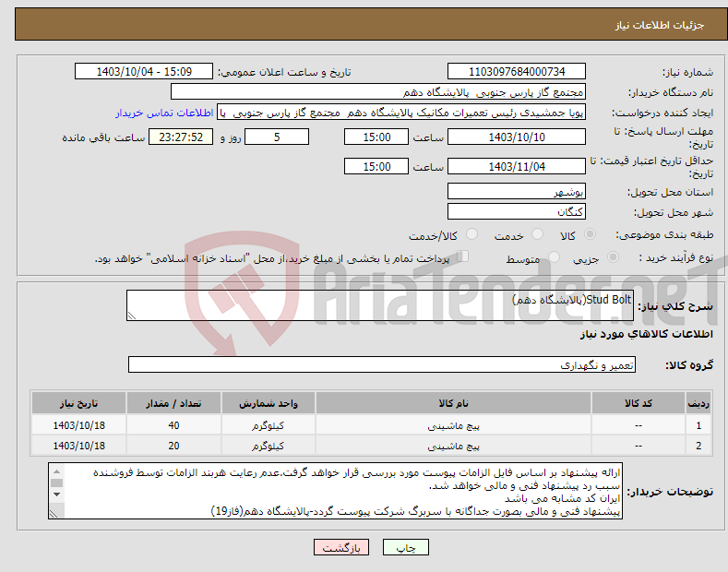Click the نام کالا column header
This screenshot has width=728, height=572.
click(x=454, y=403)
